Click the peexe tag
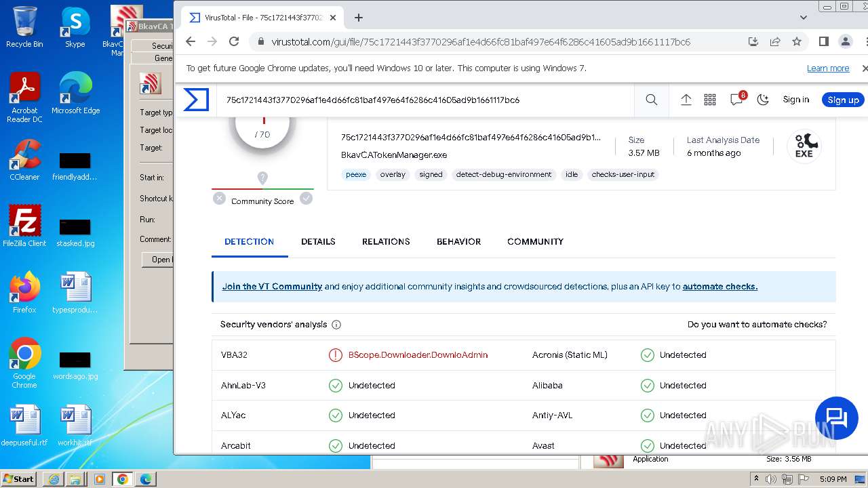Viewport: 868px width, 488px height. [356, 174]
